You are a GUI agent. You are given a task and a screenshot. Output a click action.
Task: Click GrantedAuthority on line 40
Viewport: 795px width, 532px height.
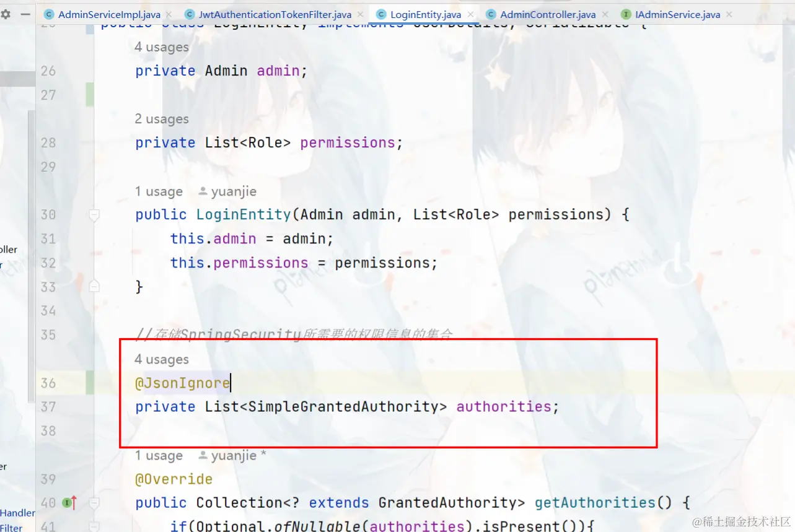point(447,503)
